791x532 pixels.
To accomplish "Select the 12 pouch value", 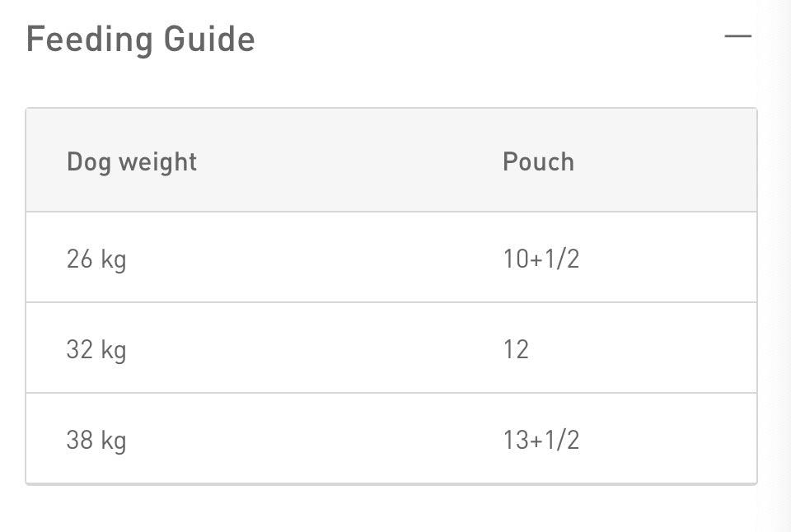I will pyautogui.click(x=516, y=349).
